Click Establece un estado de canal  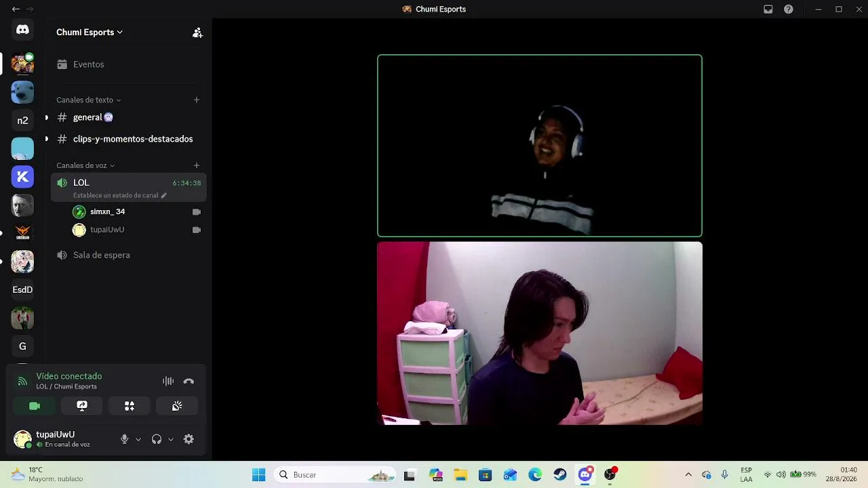coord(119,195)
